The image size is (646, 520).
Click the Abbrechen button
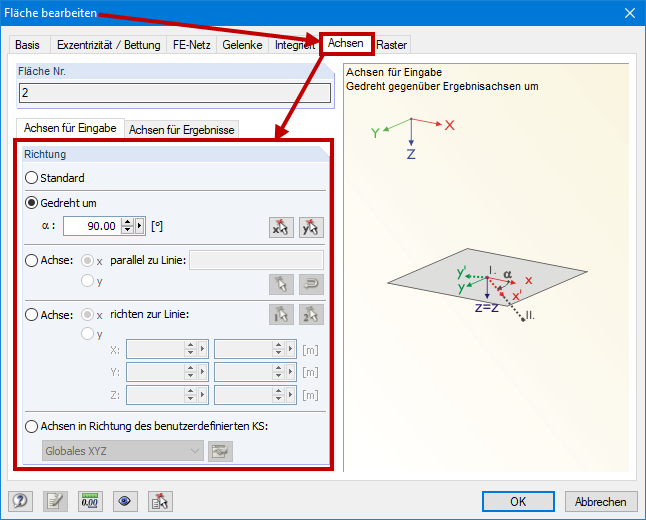point(601,501)
